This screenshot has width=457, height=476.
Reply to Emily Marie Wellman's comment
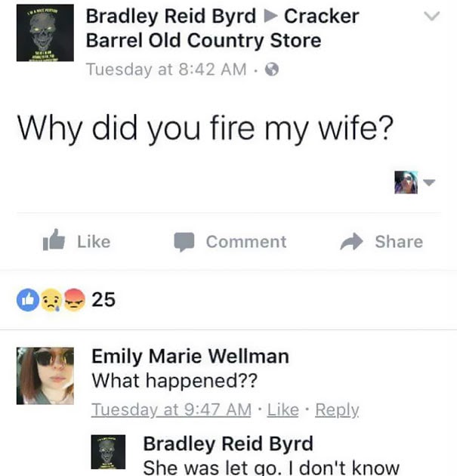(x=337, y=410)
